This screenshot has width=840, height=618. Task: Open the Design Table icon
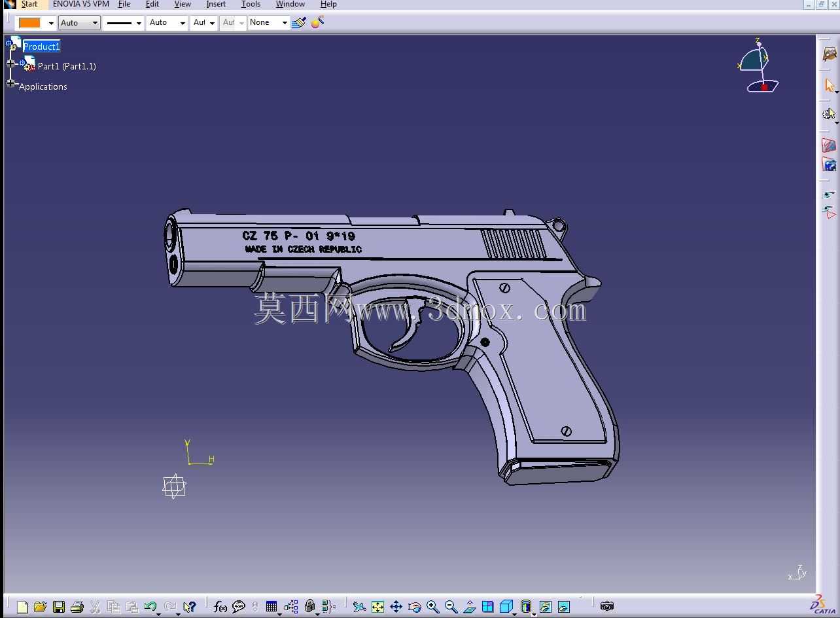(x=271, y=607)
